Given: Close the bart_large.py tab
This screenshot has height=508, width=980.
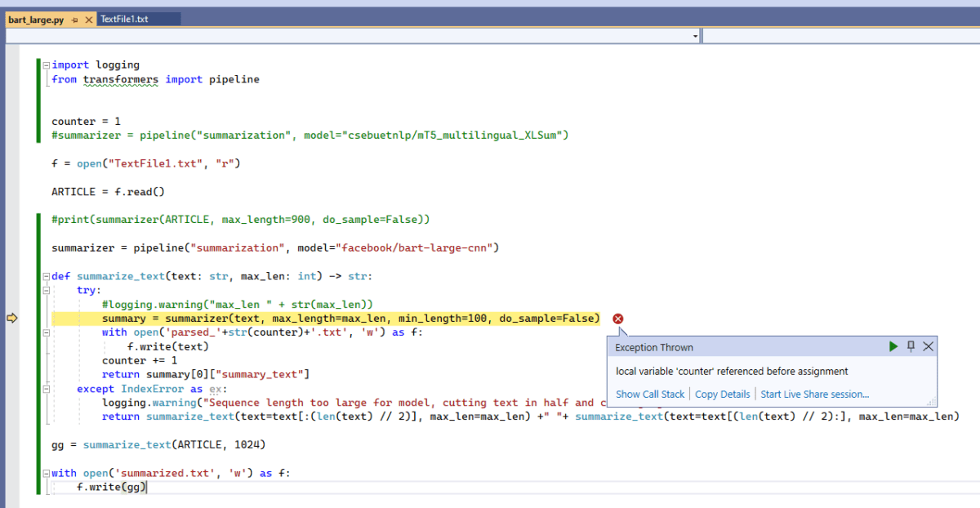Looking at the screenshot, I should 87,19.
